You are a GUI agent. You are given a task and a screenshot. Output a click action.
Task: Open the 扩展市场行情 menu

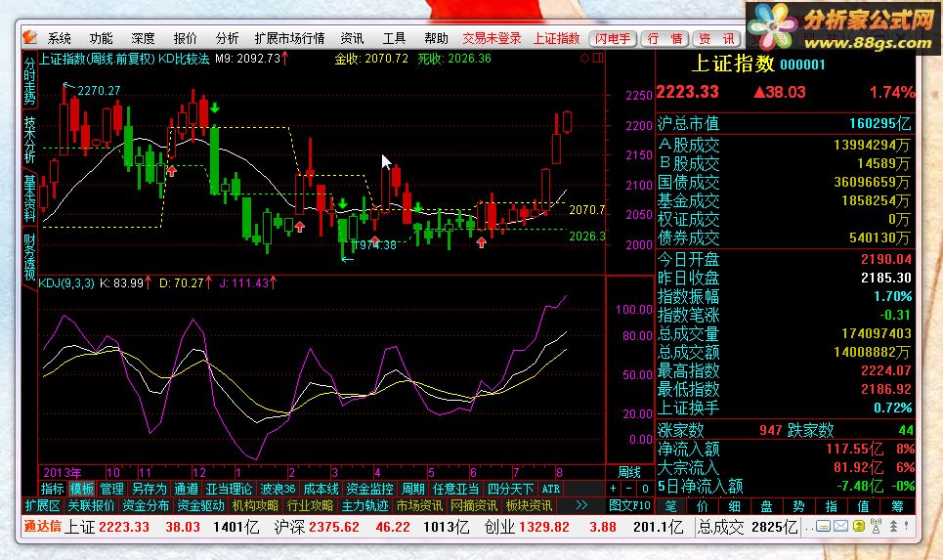(290, 38)
